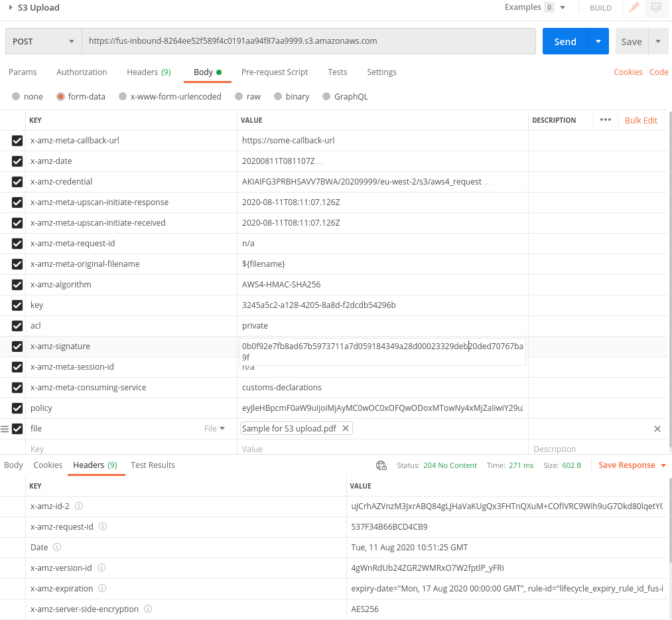Show info for x-amz-id-2 header

[79, 506]
